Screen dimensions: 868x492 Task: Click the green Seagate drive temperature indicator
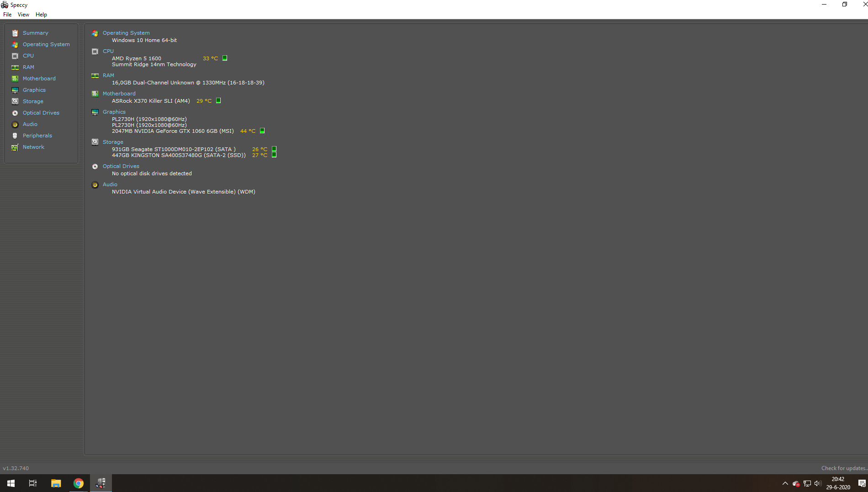pyautogui.click(x=274, y=149)
